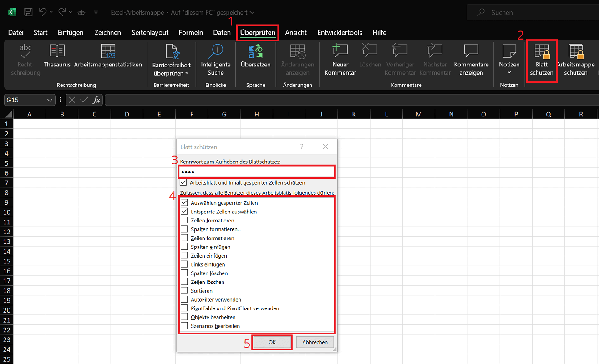This screenshot has width=599, height=364.
Task: Toggle AutoFilter verwenden checkbox
Action: [x=184, y=299]
